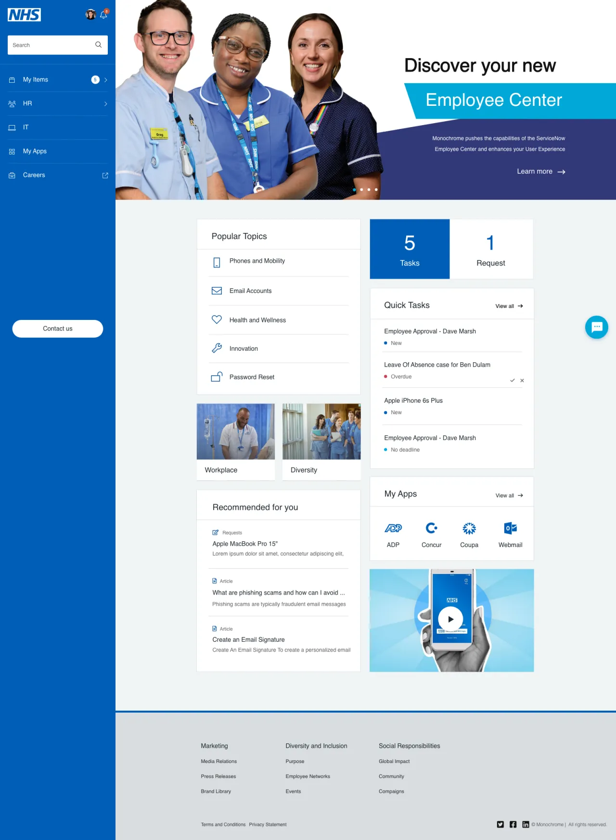616x840 pixels.
Task: Click the Phones and Mobility phone icon
Action: click(217, 262)
